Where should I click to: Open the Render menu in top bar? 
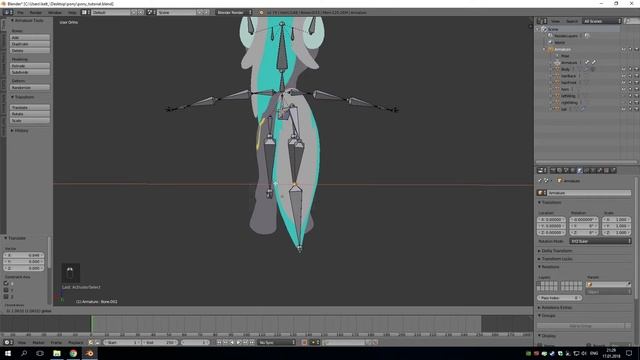pyautogui.click(x=36, y=13)
